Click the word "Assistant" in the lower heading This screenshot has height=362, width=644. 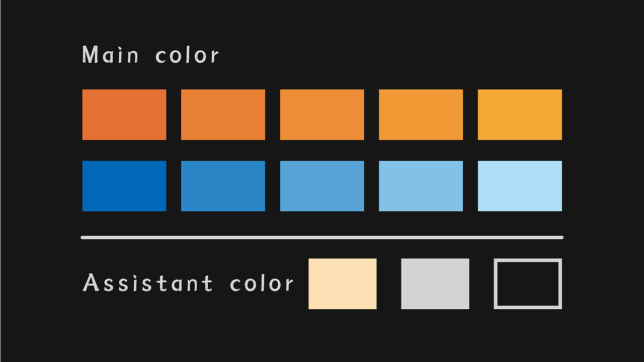pos(148,283)
